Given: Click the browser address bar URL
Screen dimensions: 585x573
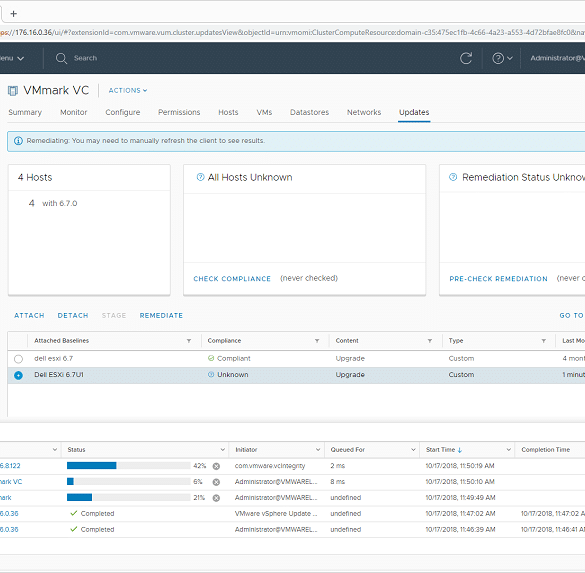Looking at the screenshot, I should pyautogui.click(x=292, y=32).
